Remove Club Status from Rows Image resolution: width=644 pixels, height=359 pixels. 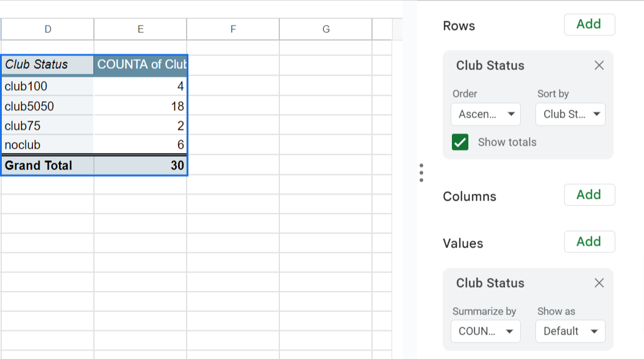[599, 65]
